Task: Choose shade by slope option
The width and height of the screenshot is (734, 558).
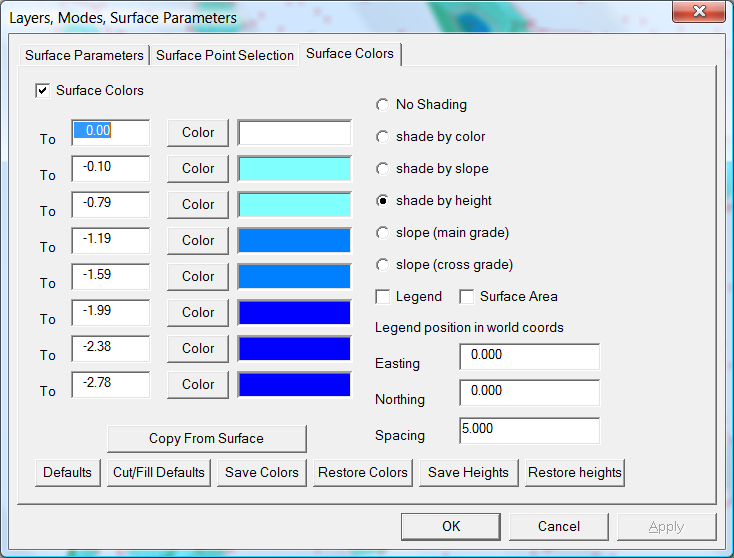Action: coord(383,169)
